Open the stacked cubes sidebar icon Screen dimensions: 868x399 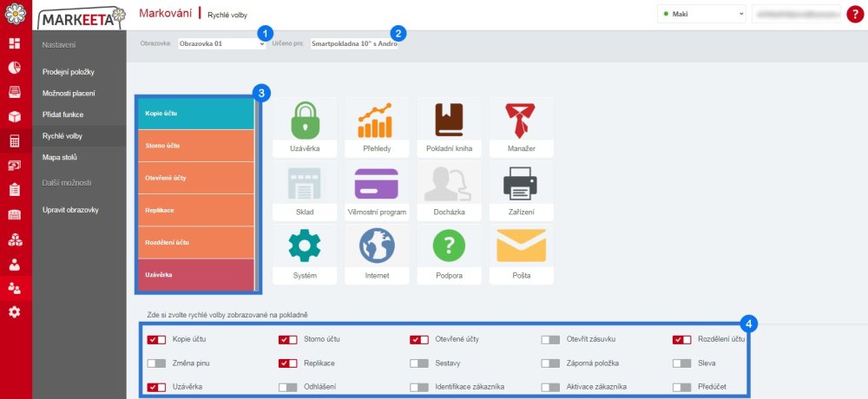[15, 239]
